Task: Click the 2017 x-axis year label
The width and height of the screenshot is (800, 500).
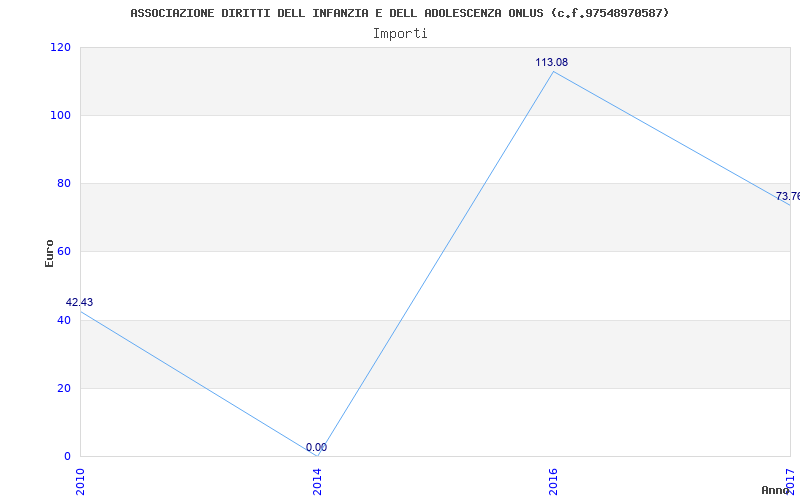Action: 791,481
